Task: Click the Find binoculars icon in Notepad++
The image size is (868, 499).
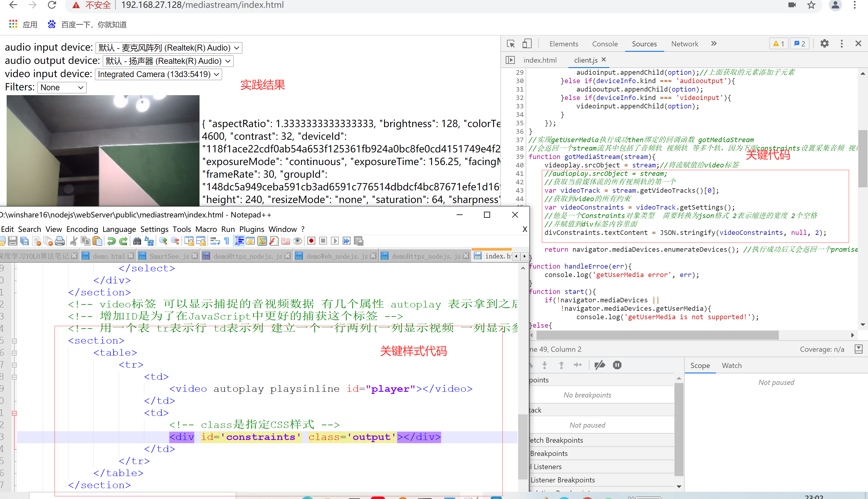Action: [x=137, y=241]
